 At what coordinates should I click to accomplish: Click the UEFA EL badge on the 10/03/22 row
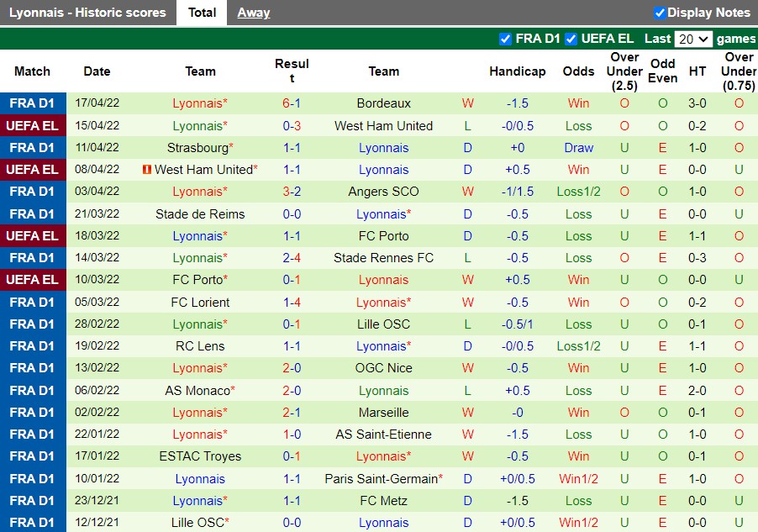pyautogui.click(x=33, y=280)
